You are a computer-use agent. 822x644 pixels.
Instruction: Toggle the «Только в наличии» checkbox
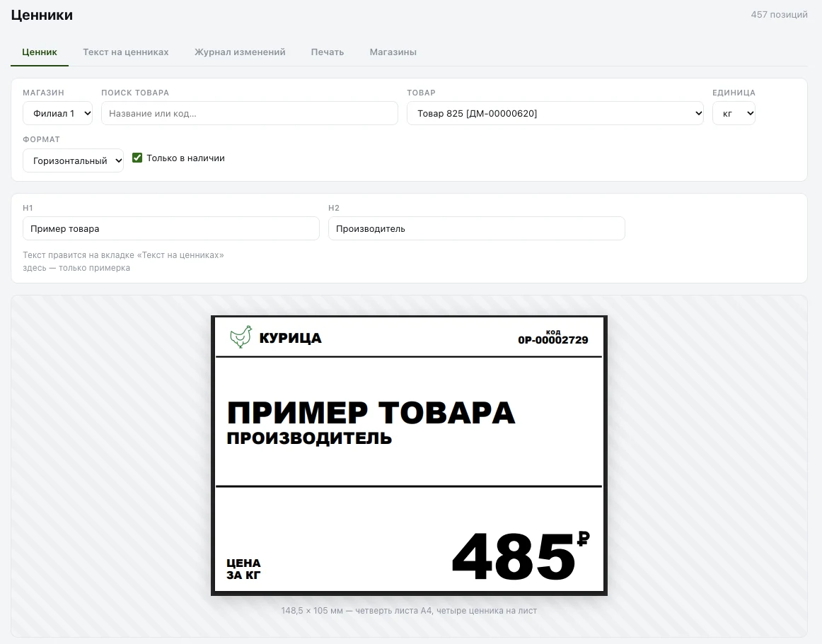[137, 158]
